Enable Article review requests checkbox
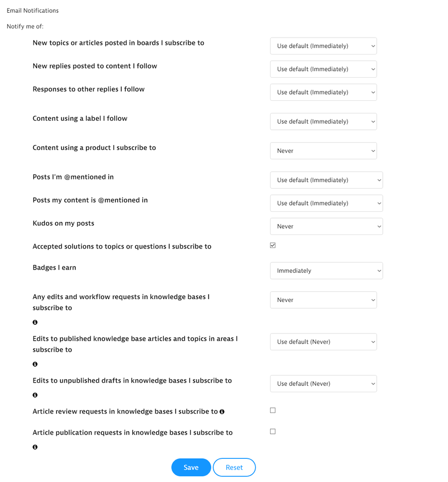Image resolution: width=448 pixels, height=482 pixels. [x=273, y=411]
